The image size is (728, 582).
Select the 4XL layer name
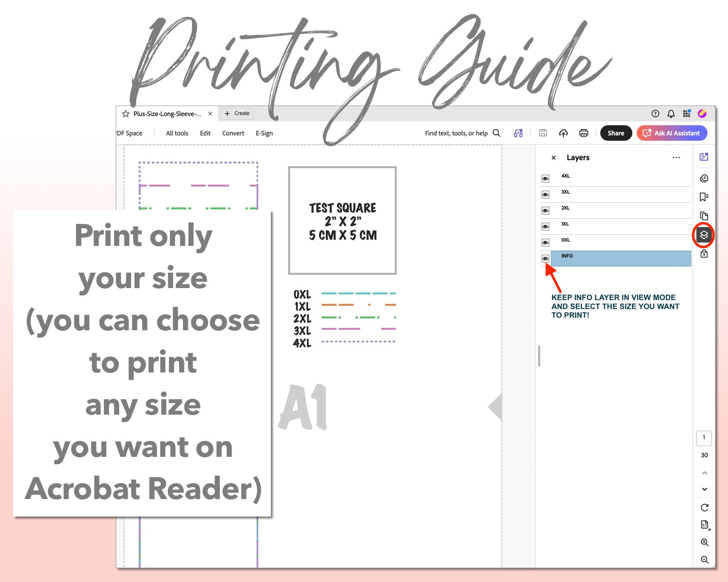565,176
